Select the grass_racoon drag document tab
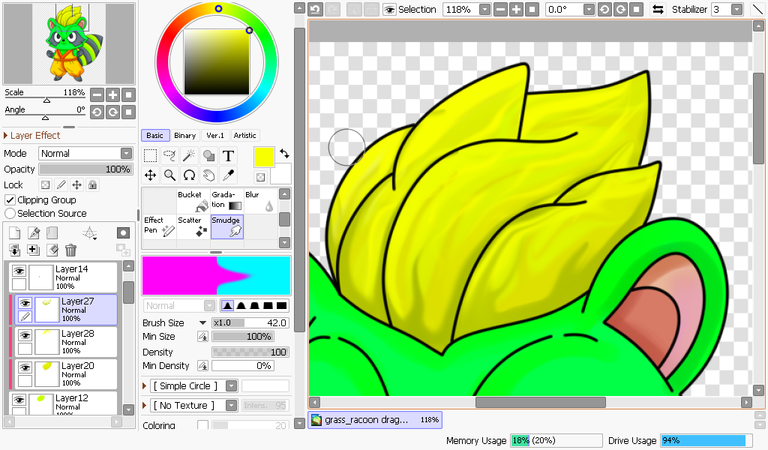 coord(375,420)
